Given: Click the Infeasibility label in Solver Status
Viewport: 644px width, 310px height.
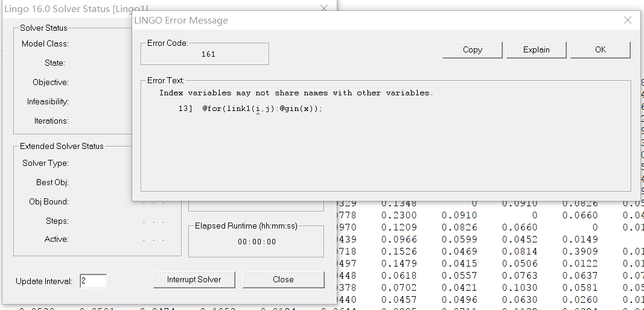Looking at the screenshot, I should pyautogui.click(x=48, y=101).
